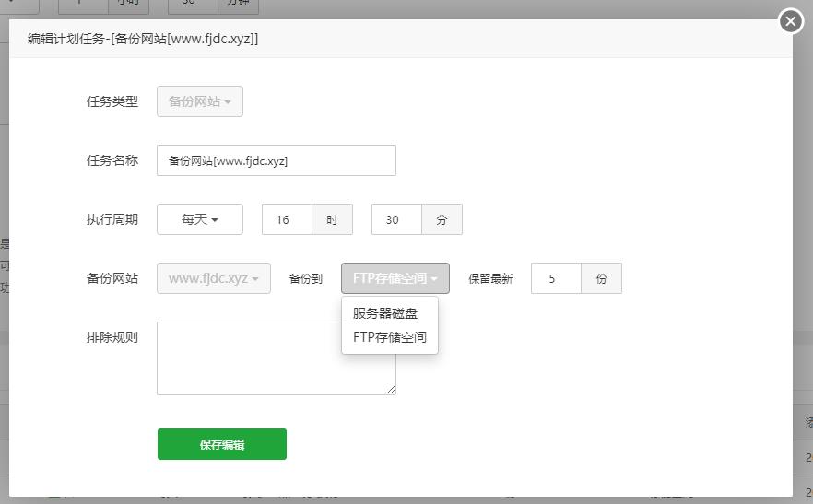The height and width of the screenshot is (504, 813).
Task: Click the minute input showing 30
Action: (396, 219)
